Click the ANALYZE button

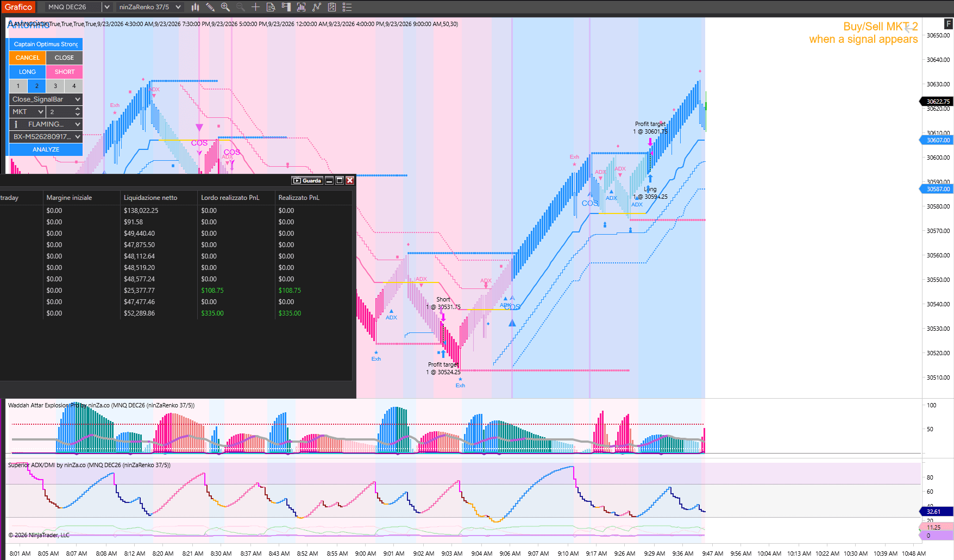(46, 149)
